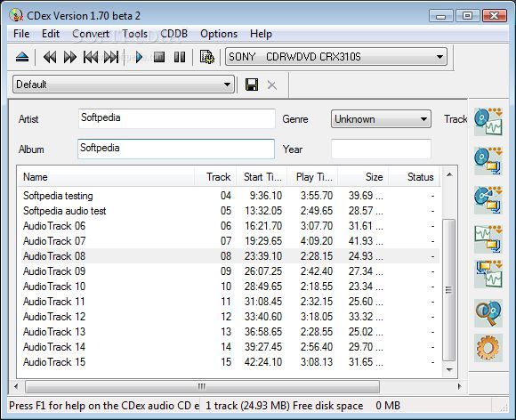This screenshot has height=420, width=516.
Task: Pause playback with the pause button
Action: coord(180,57)
